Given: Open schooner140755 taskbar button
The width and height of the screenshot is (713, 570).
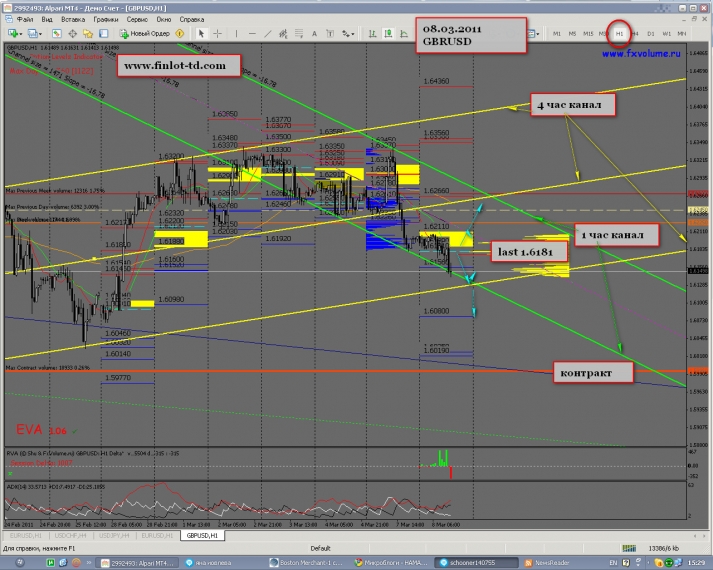Looking at the screenshot, I should coord(476,563).
